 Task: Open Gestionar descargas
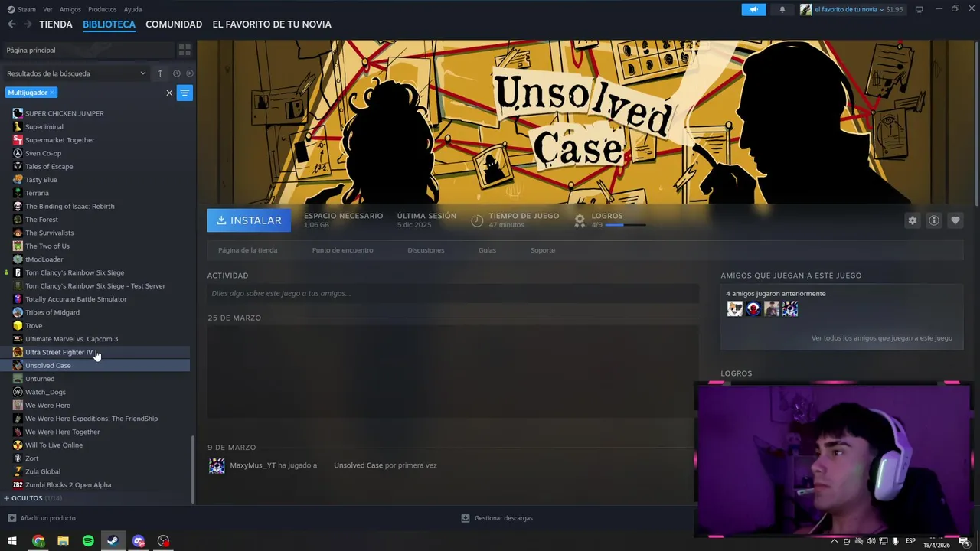tap(497, 518)
